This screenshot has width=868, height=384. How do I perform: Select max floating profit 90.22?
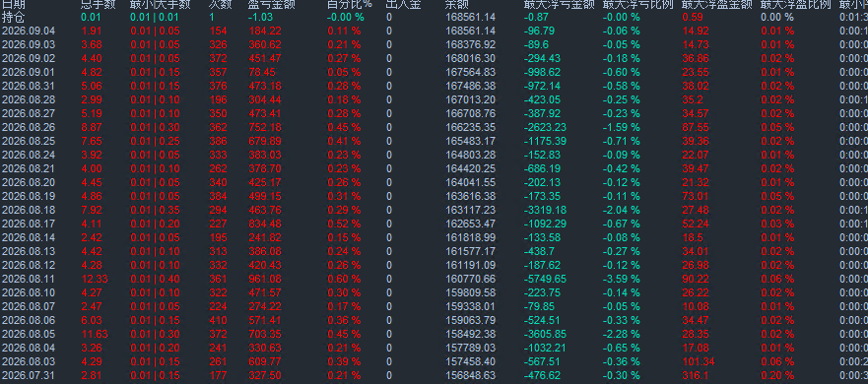click(x=696, y=279)
